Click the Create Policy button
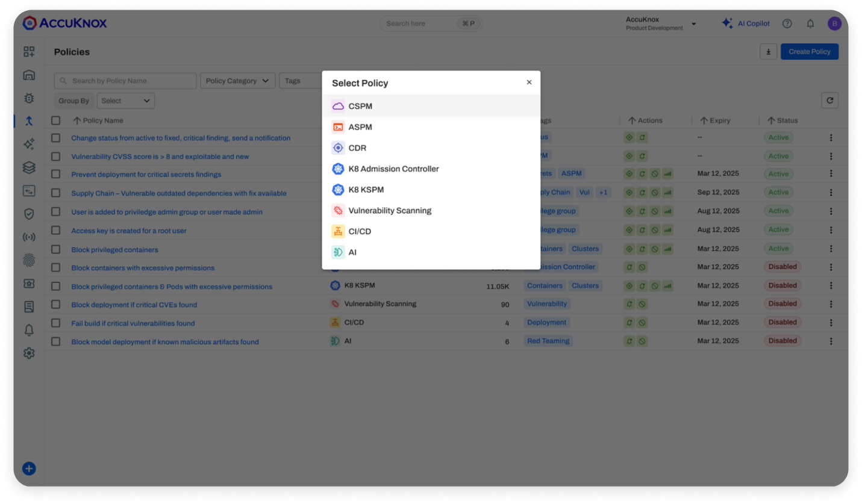The width and height of the screenshot is (862, 504). coord(809,52)
